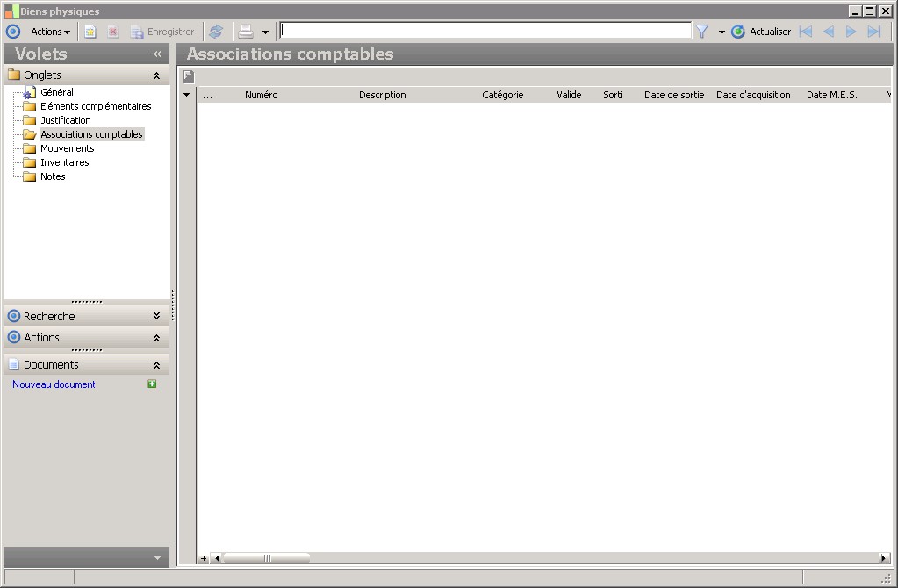Click the panel options arrow at bottom of Volets
Screen dimensions: 898x588
click(157, 557)
